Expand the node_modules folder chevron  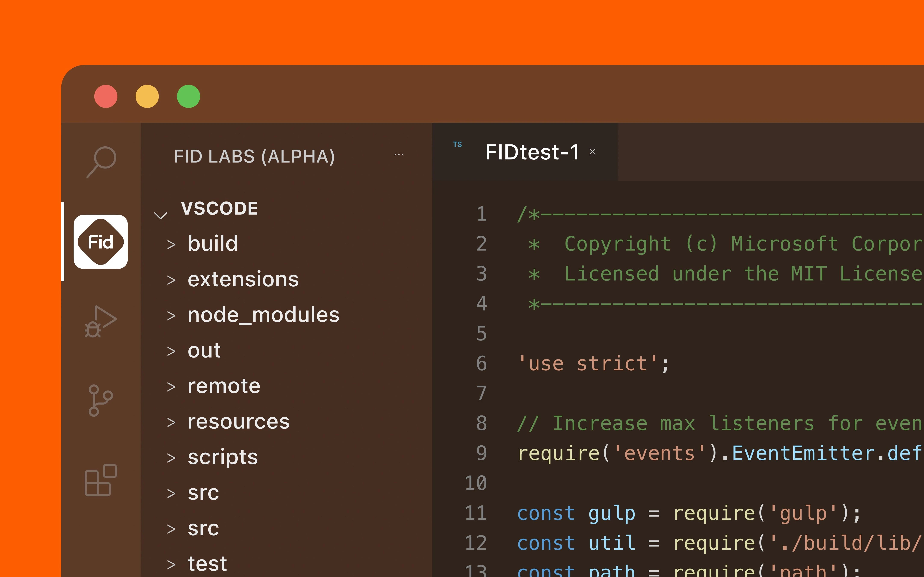click(172, 316)
